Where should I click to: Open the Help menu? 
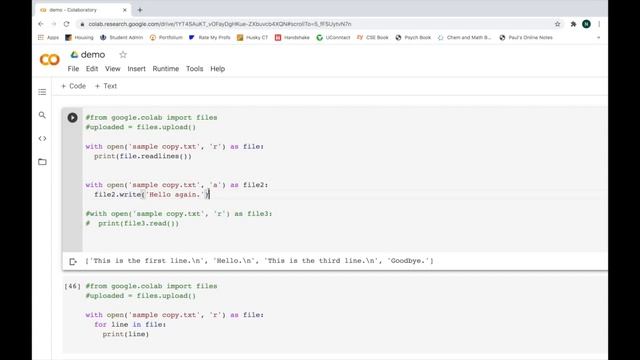(x=218, y=69)
